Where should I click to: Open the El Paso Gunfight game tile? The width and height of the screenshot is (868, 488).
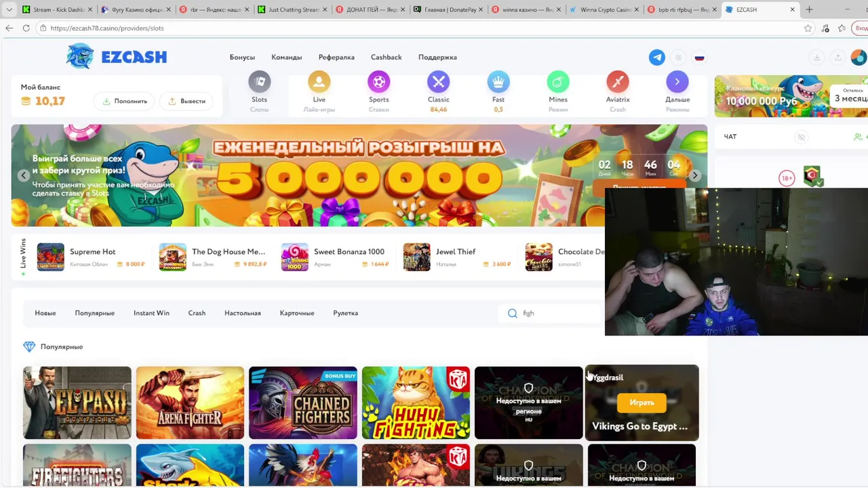pos(77,403)
